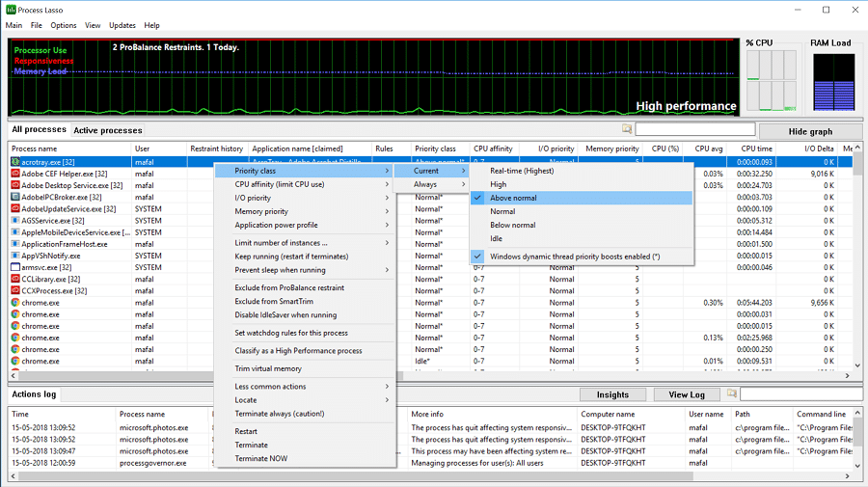Viewport: 868px width, 487px height.
Task: Expand the Memory priority submenu
Action: [305, 211]
